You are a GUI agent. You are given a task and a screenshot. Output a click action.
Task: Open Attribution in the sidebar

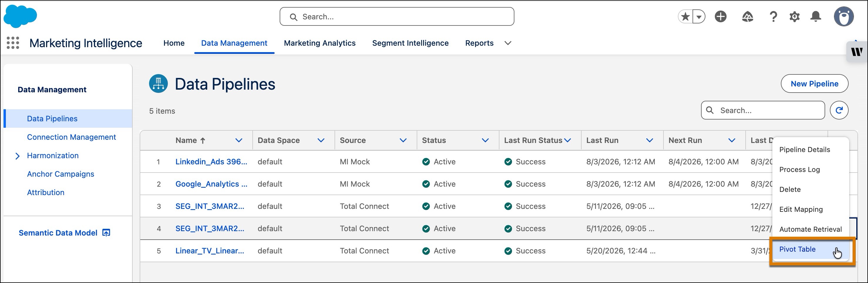45,192
